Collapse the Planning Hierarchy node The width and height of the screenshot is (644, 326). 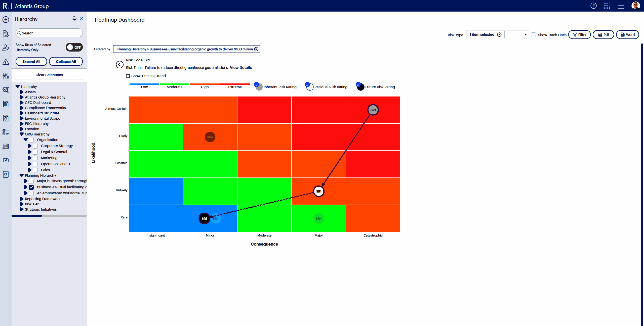point(22,175)
